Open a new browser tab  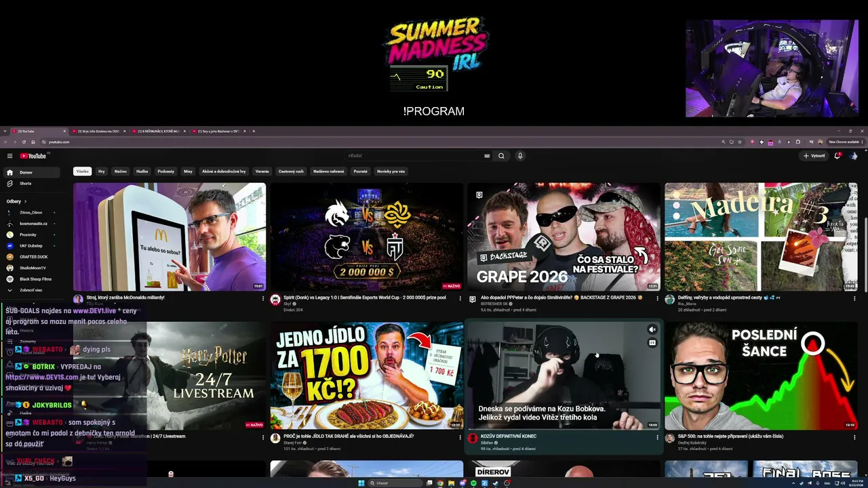coord(254,131)
